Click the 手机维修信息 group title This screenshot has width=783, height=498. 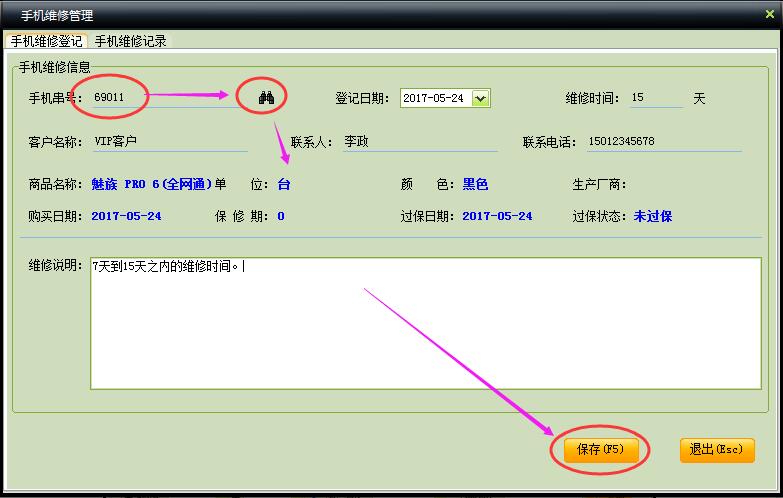pyautogui.click(x=54, y=67)
